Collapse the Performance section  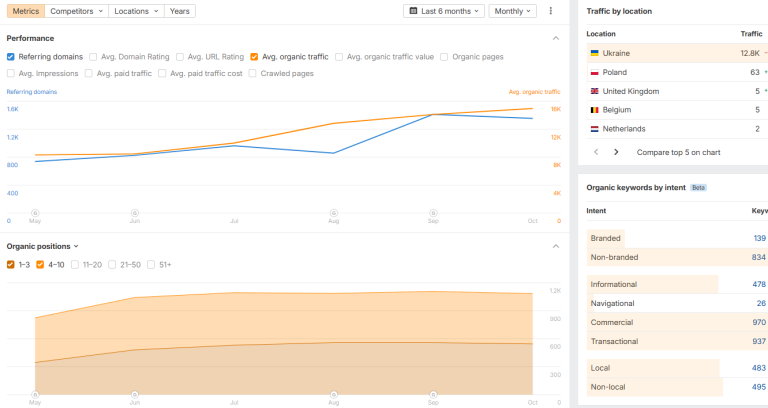[555, 38]
